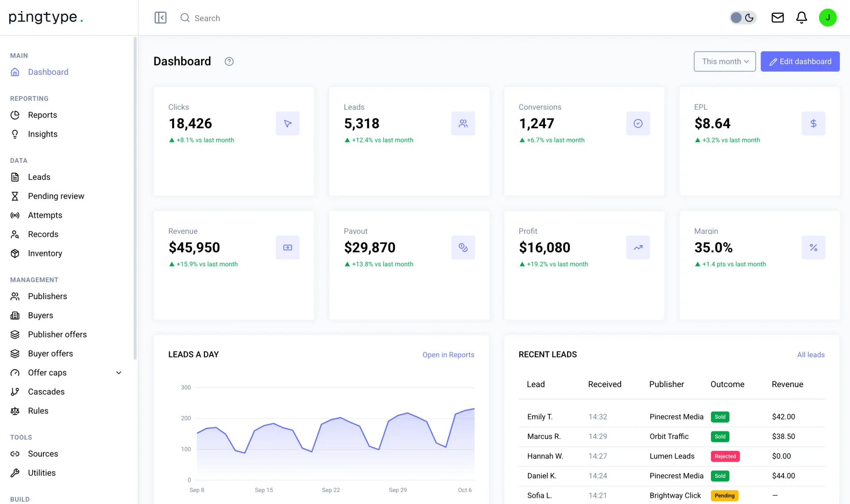Image resolution: width=850 pixels, height=504 pixels.
Task: Click the pingtype logo
Action: 46,17
